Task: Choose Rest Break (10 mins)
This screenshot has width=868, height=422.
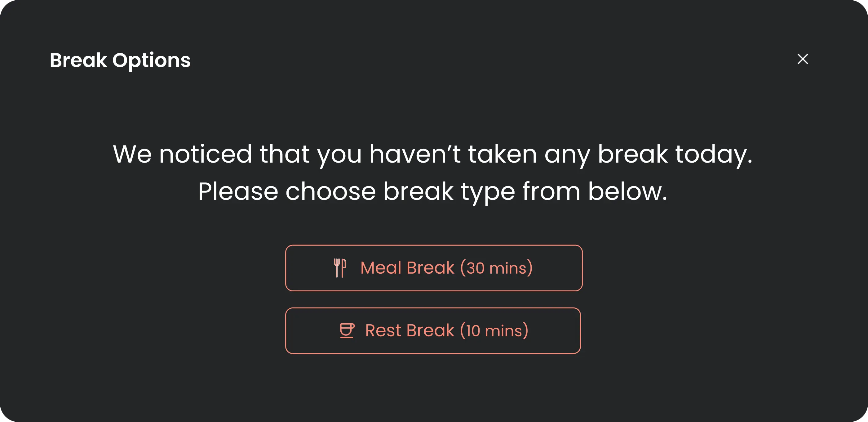Action: (433, 330)
